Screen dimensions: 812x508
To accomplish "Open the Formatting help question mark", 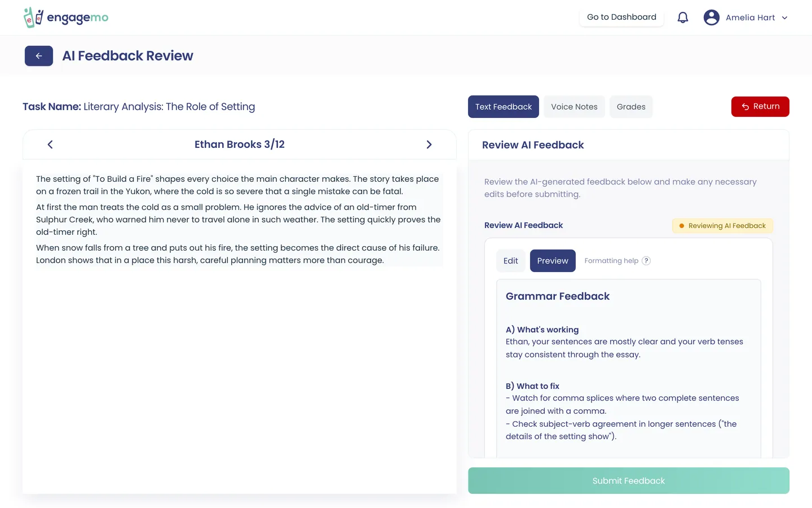I will [x=646, y=261].
